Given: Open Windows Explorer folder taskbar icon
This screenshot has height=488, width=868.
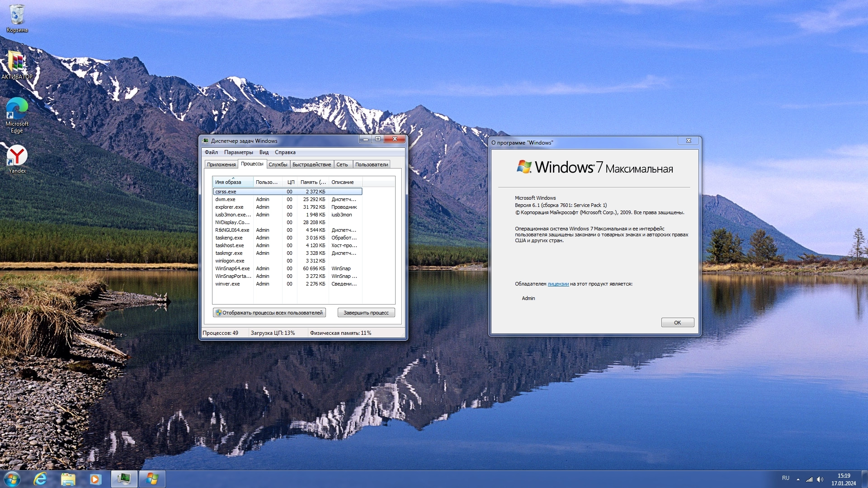Looking at the screenshot, I should tap(68, 479).
